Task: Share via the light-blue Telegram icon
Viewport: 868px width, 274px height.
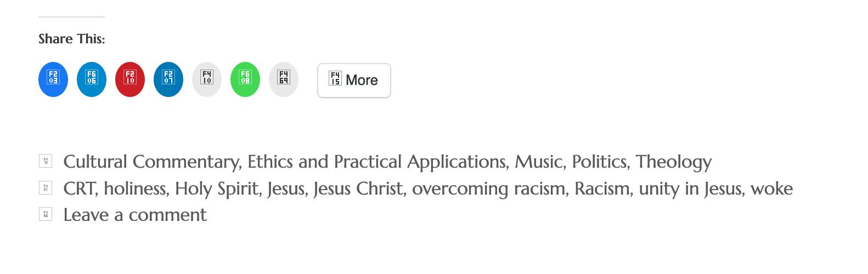Action: click(92, 79)
